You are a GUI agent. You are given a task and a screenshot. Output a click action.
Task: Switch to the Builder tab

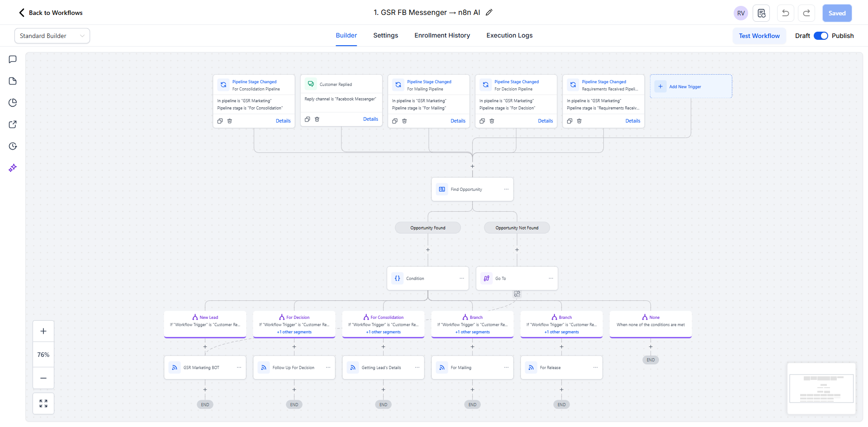point(346,35)
